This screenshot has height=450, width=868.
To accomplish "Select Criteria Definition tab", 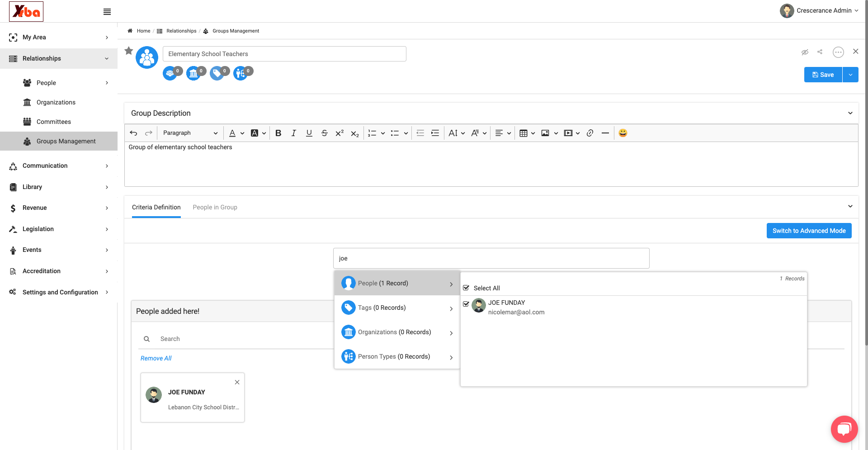I will pos(156,207).
